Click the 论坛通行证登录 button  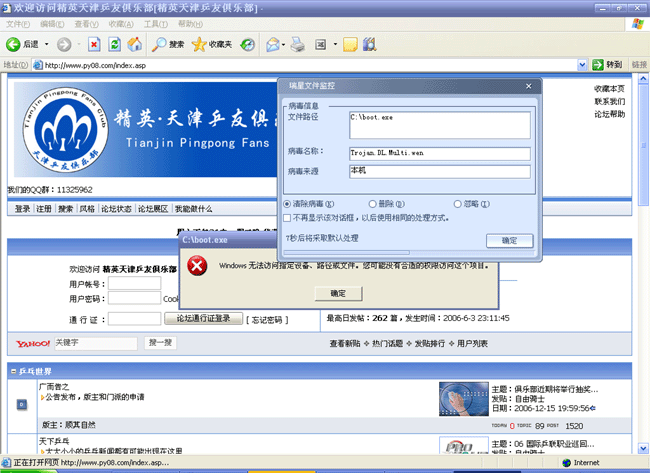tap(203, 318)
